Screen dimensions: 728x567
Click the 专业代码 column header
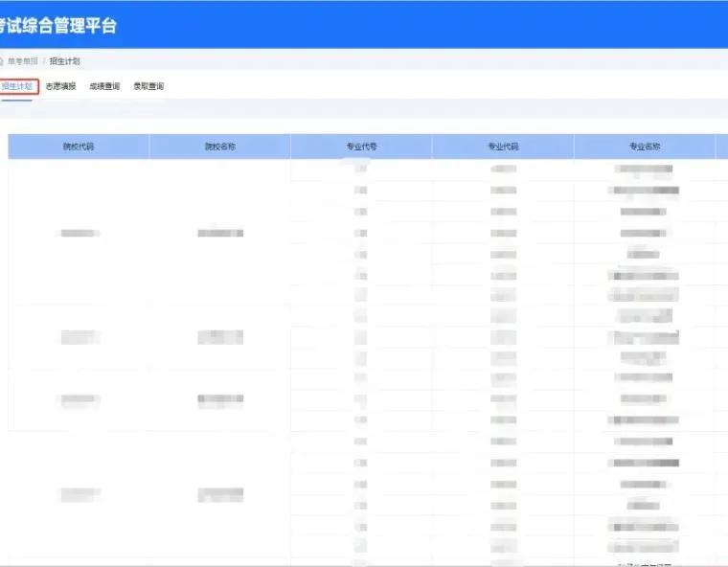pyautogui.click(x=503, y=147)
